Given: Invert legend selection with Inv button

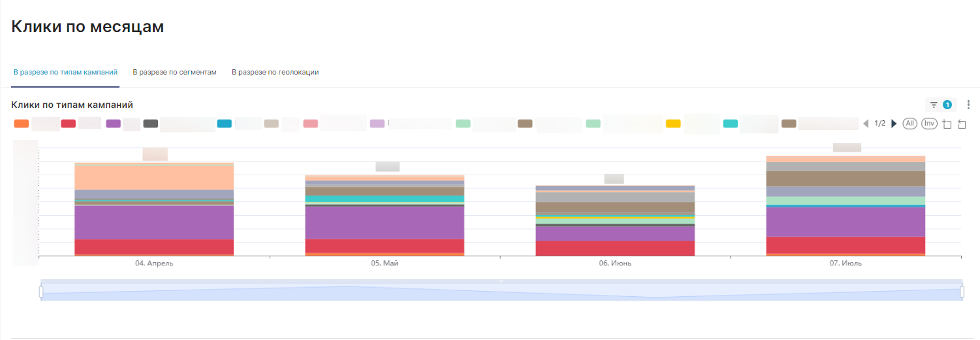Looking at the screenshot, I should click(x=929, y=124).
